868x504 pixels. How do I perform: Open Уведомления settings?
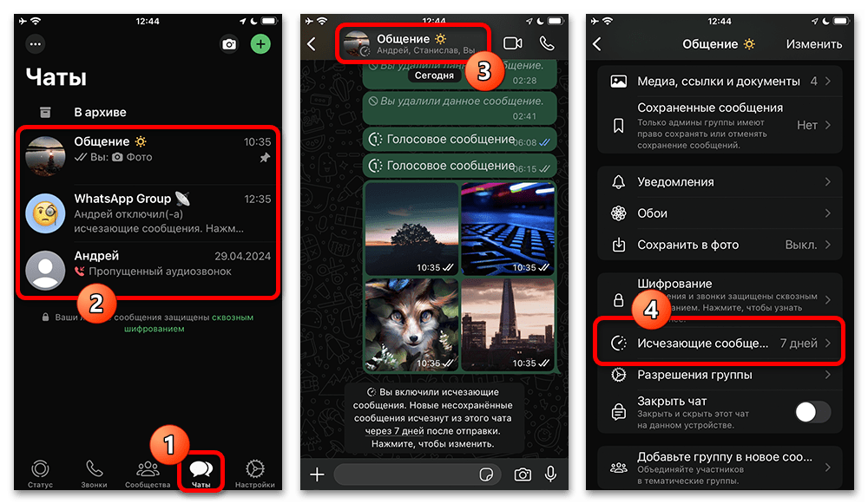pos(720,182)
